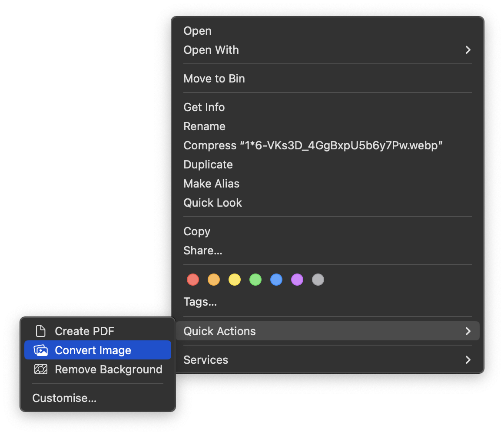Select Quick Look menu entry
The width and height of the screenshot is (504, 435).
(x=213, y=203)
